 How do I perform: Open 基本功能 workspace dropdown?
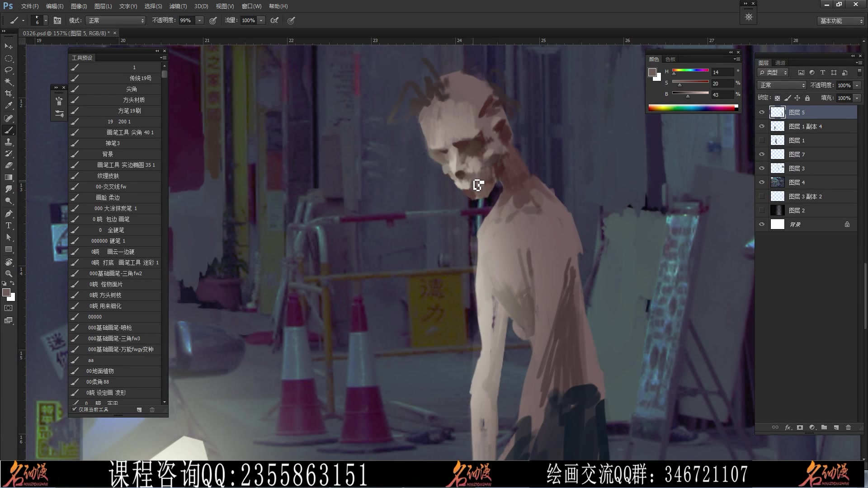[841, 21]
